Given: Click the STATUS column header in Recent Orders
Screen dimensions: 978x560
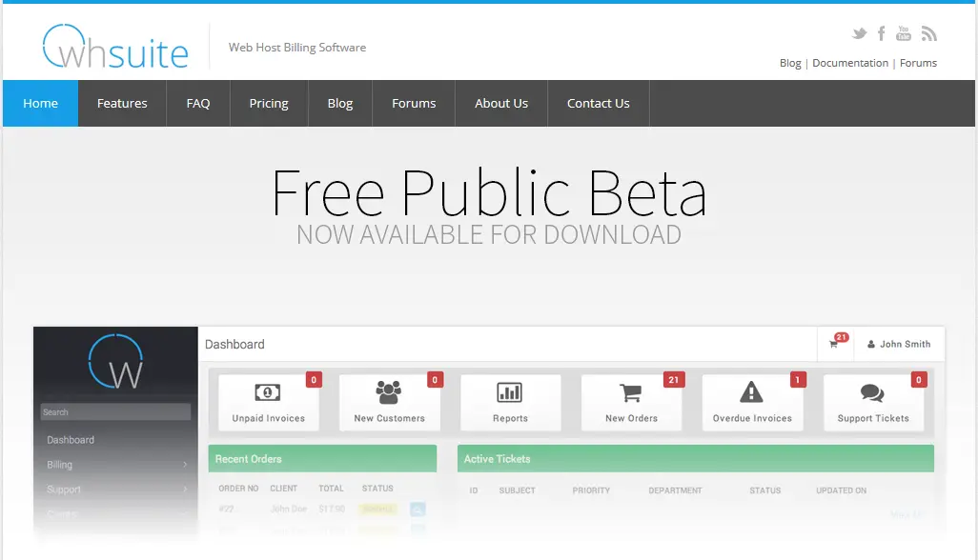Looking at the screenshot, I should (377, 489).
